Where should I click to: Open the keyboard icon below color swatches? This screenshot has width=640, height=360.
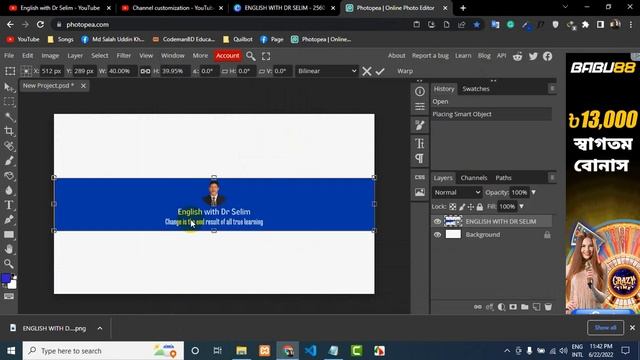9,296
